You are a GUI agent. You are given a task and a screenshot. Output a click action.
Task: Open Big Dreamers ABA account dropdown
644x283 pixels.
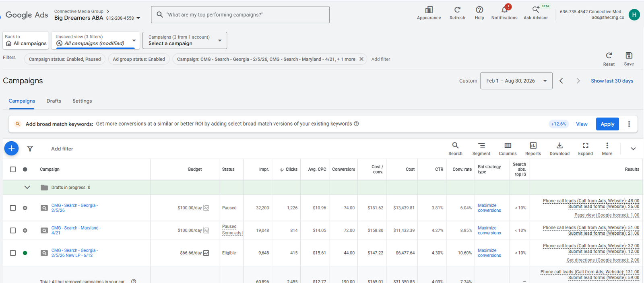[138, 18]
